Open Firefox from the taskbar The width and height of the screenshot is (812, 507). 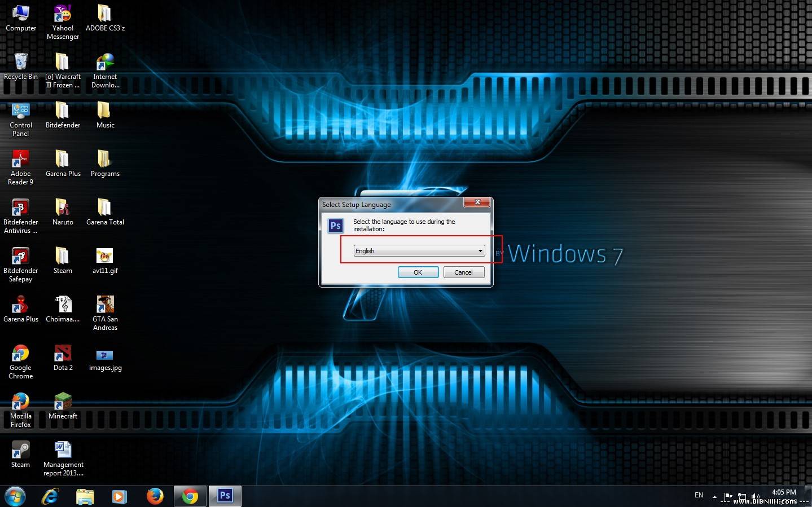point(155,496)
